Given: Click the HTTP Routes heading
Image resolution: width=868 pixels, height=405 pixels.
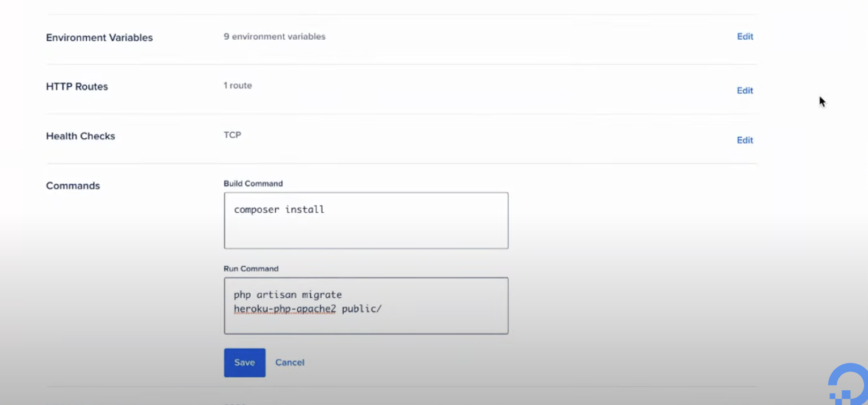Looking at the screenshot, I should point(77,87).
